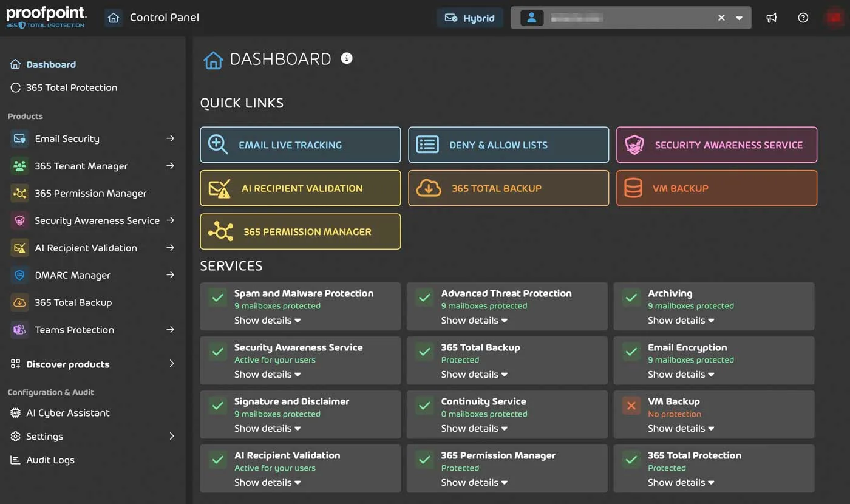This screenshot has width=850, height=504.
Task: Click the Hybrid environment badge
Action: pos(469,18)
